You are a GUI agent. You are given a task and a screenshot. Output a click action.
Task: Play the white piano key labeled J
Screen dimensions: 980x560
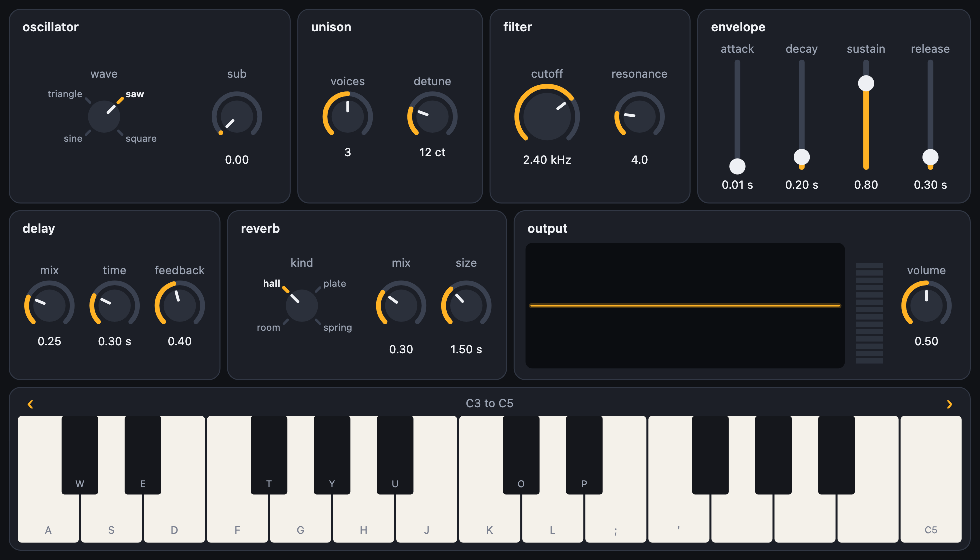coord(427,517)
